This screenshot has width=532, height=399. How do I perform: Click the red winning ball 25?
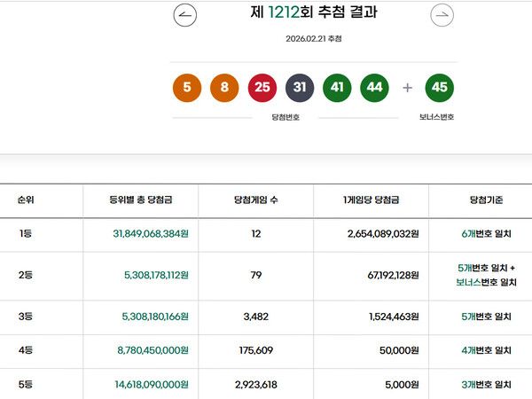click(262, 88)
